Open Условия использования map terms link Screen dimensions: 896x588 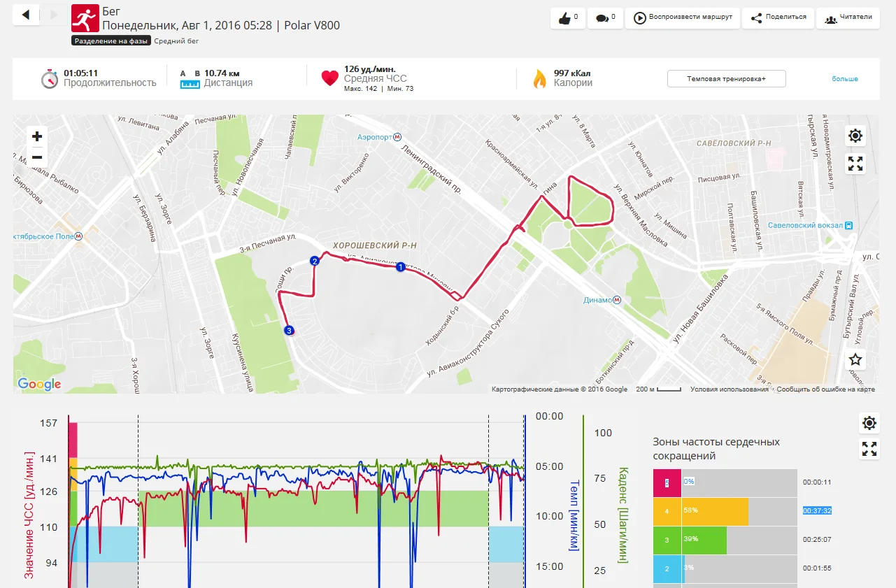point(729,389)
